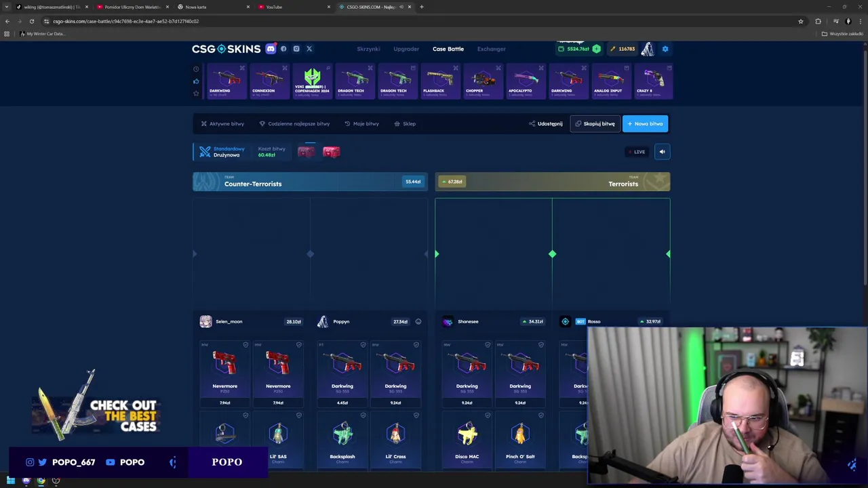Open the browser extensions puzzle icon
Screen dimensions: 868x488
[x=818, y=21]
